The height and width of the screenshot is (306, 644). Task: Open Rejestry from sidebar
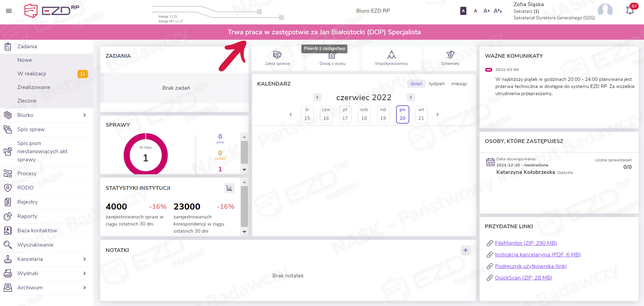click(x=28, y=202)
